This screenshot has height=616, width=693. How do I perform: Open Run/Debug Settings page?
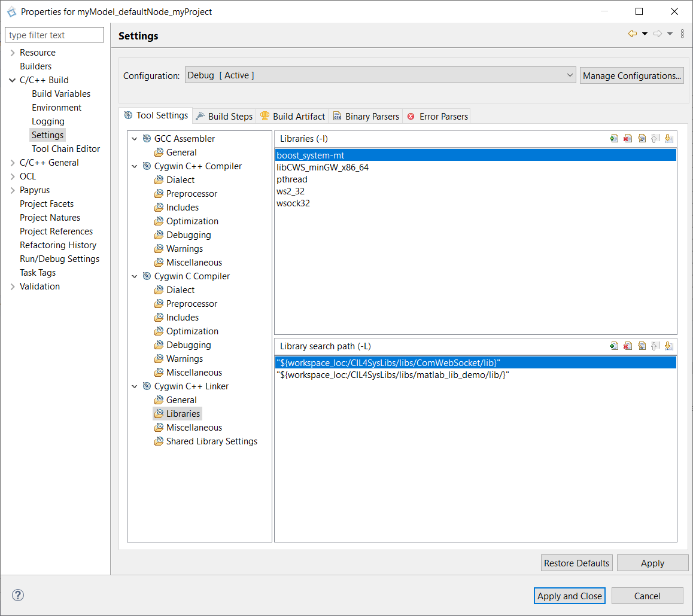[x=59, y=259]
